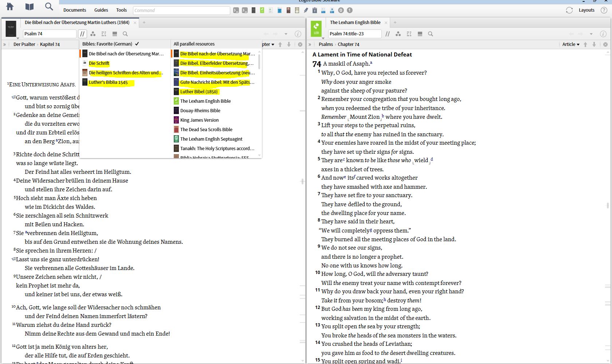Click the Psalm 74 reference box
This screenshot has width=612, height=364.
click(50, 34)
